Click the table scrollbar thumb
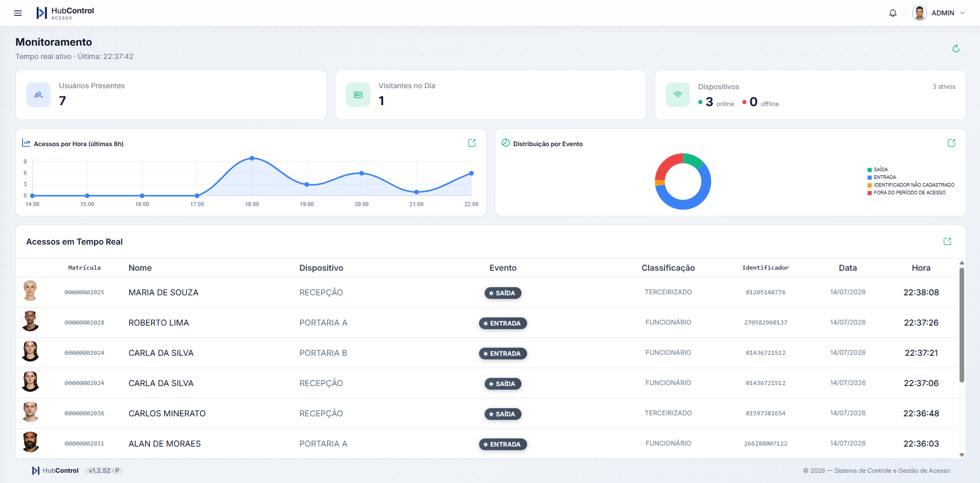This screenshot has width=980, height=483. [962, 325]
